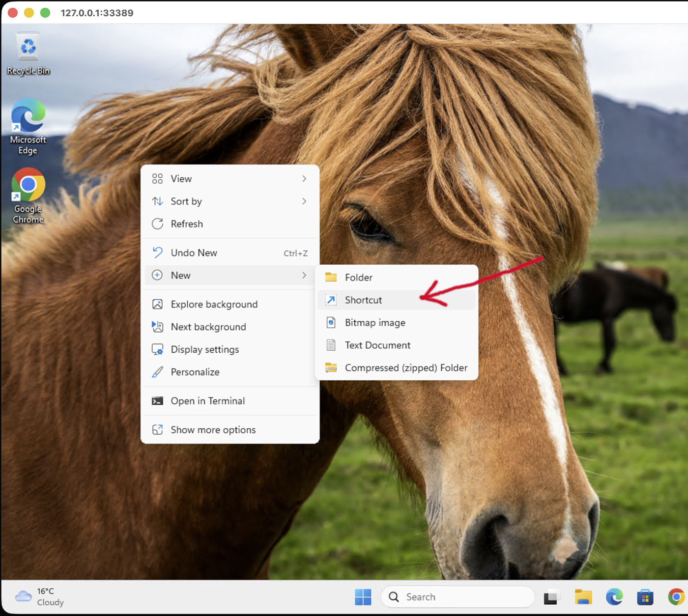688x616 pixels.
Task: Create a new Folder from the submenu
Action: pos(397,278)
